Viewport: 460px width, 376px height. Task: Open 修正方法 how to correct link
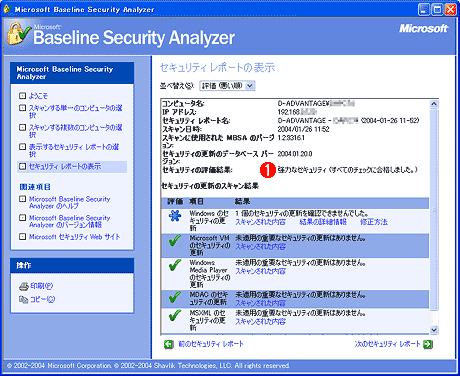click(374, 222)
